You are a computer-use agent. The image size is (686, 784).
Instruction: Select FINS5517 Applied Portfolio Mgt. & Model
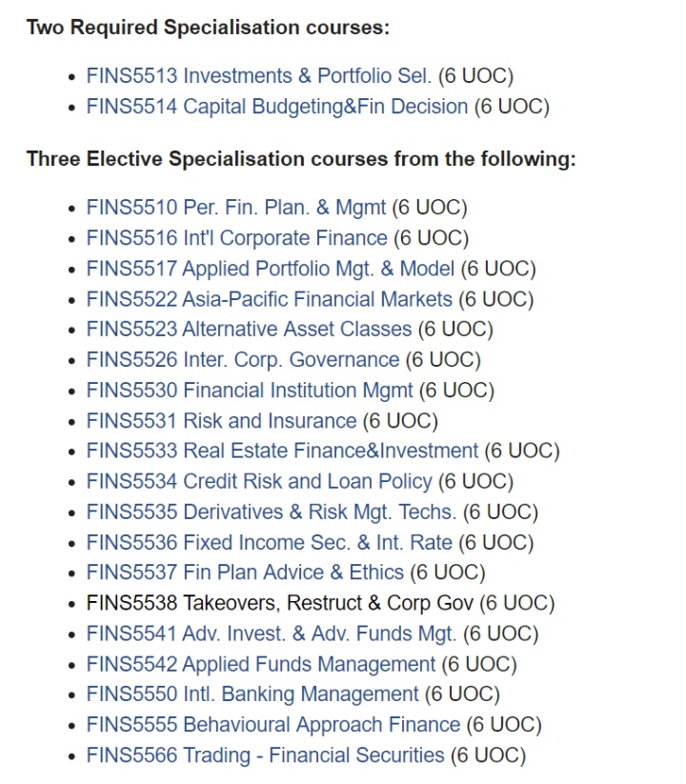270,269
